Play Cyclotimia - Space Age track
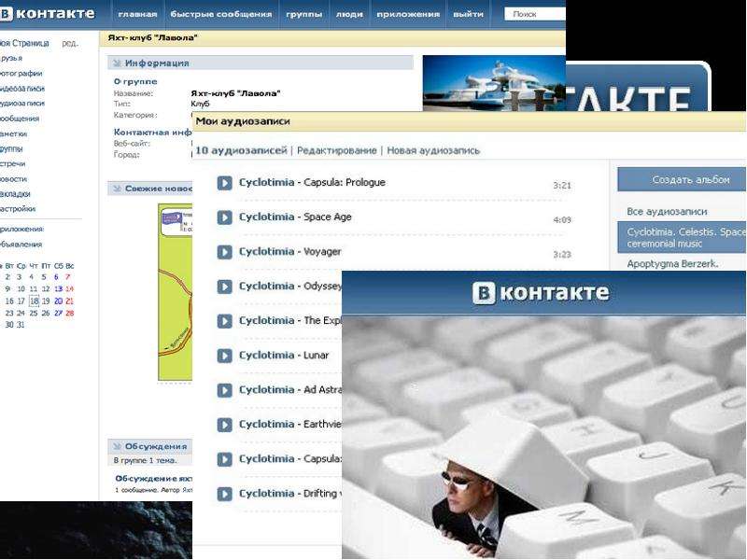The height and width of the screenshot is (560, 747). (224, 217)
